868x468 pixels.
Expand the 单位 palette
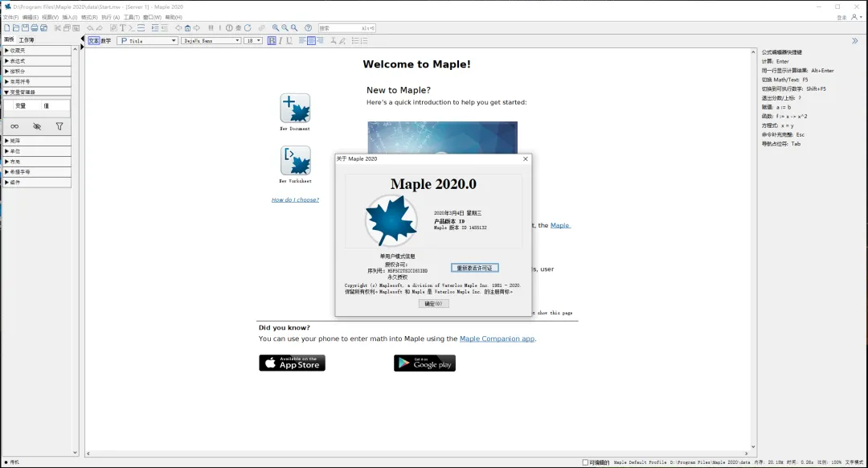coord(36,150)
